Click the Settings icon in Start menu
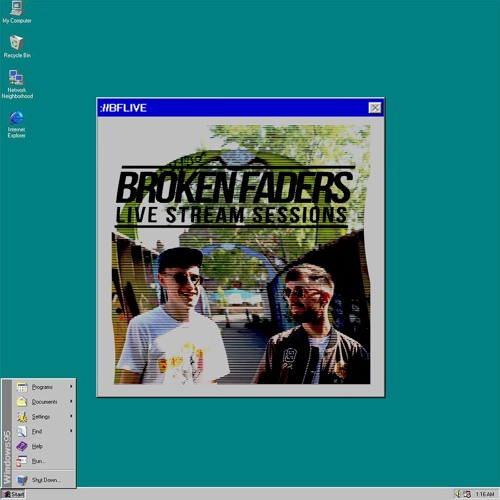This screenshot has width=500, height=500. tap(22, 417)
